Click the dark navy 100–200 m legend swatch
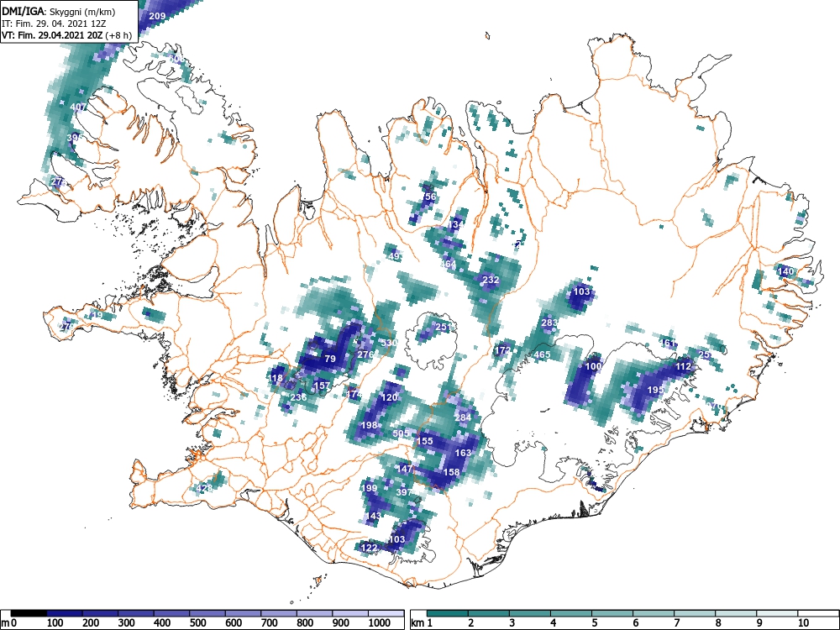 (65, 613)
